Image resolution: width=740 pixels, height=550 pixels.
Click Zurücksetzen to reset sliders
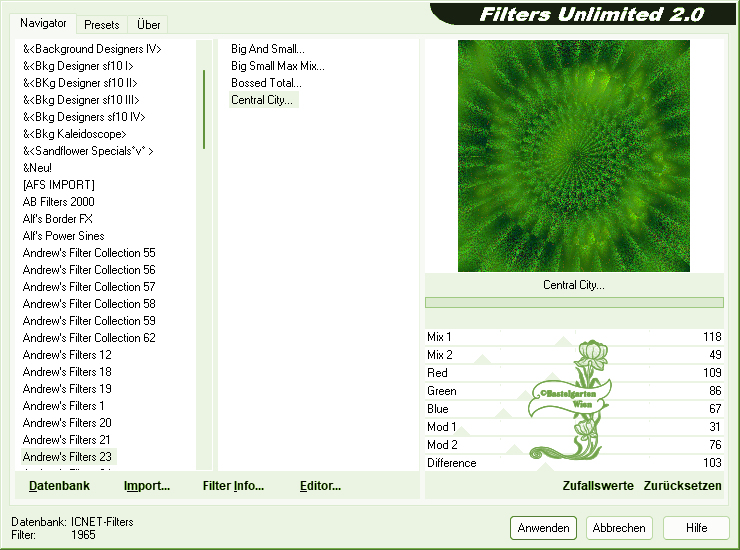682,486
